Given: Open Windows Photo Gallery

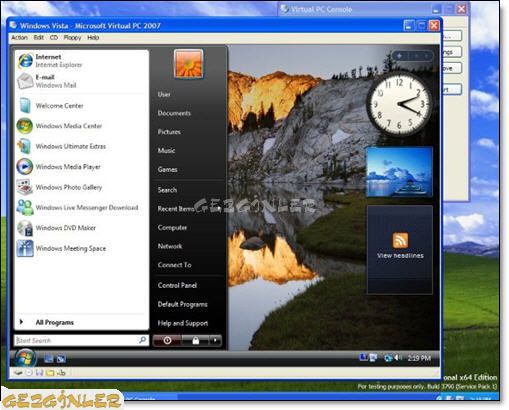Looking at the screenshot, I should pyautogui.click(x=82, y=187).
